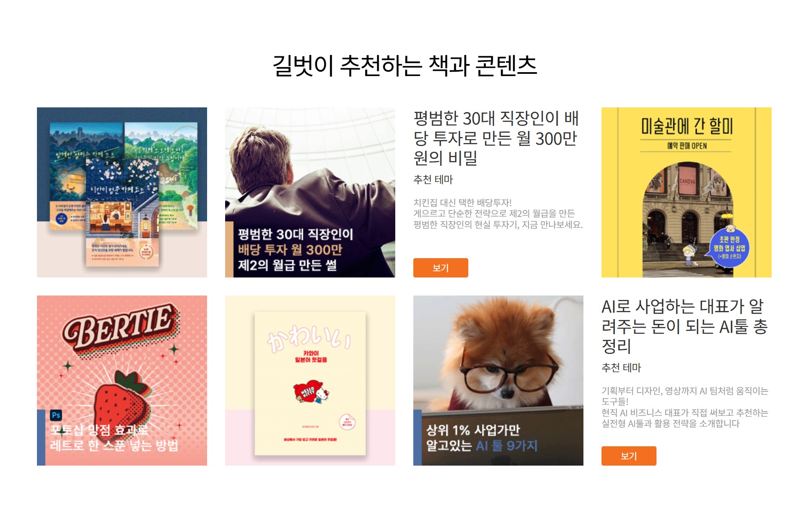Open the Pomeranian AI 툴 9가지 card
Viewport: 812px width, 512px height.
pos(498,380)
